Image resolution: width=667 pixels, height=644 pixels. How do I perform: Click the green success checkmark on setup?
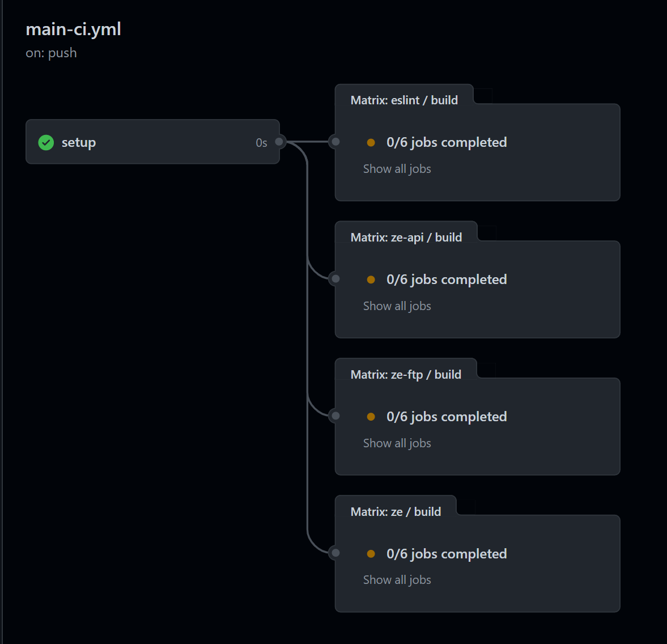[46, 143]
